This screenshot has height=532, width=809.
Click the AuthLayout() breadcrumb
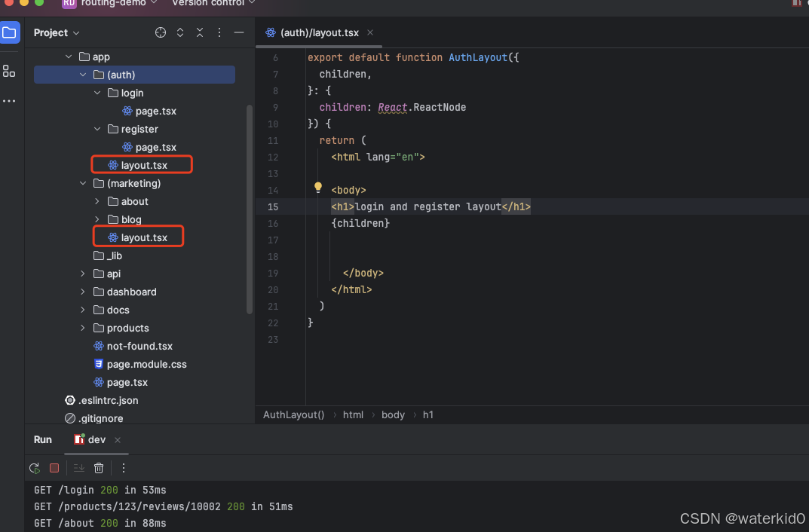293,414
